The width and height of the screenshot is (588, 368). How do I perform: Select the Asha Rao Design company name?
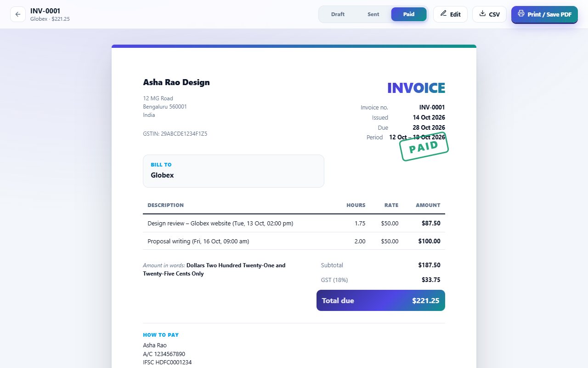click(176, 82)
